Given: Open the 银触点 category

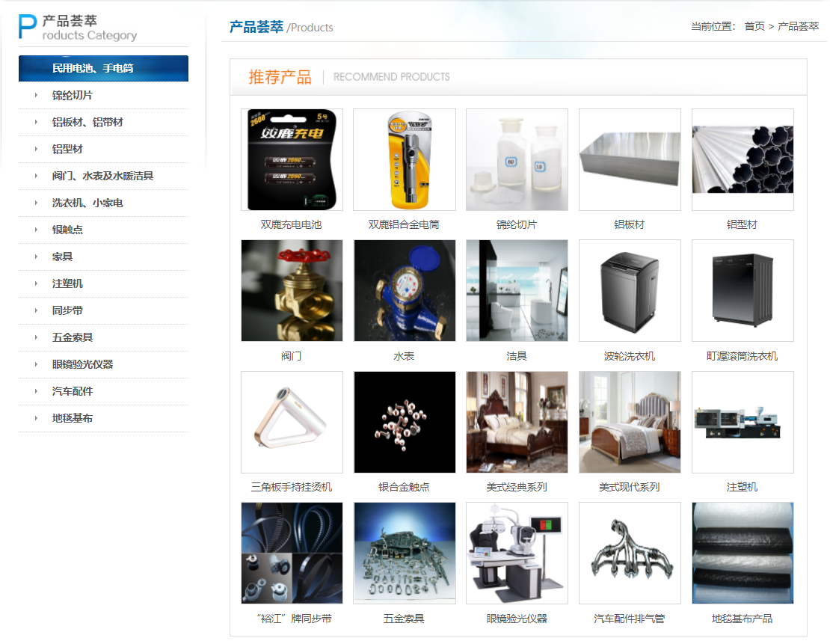Looking at the screenshot, I should coord(67,230).
